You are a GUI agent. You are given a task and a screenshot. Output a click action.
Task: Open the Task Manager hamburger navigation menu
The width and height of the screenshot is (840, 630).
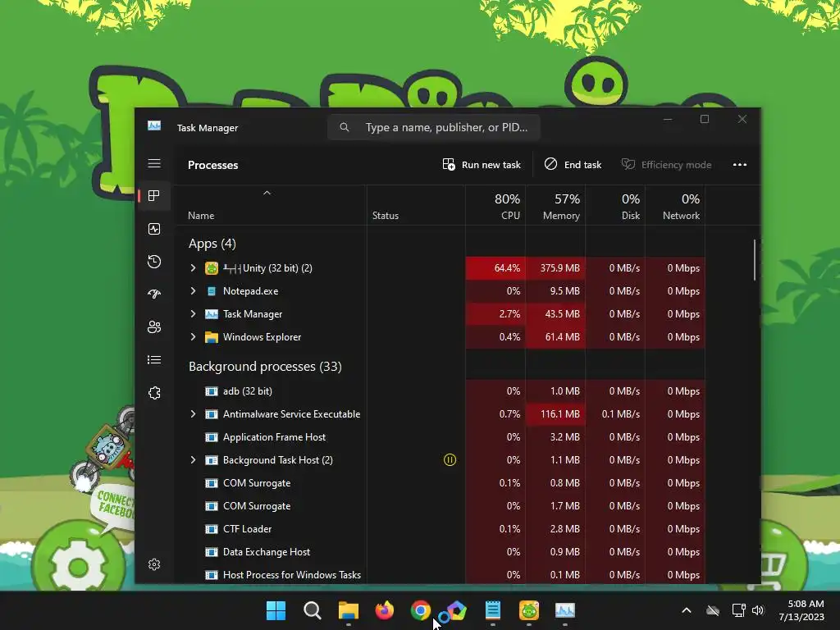tap(154, 163)
